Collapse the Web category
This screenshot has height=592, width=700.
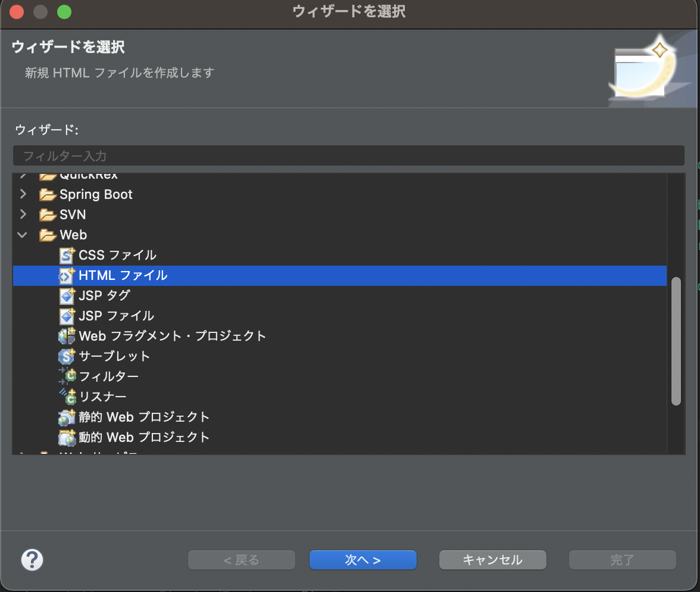click(x=23, y=235)
